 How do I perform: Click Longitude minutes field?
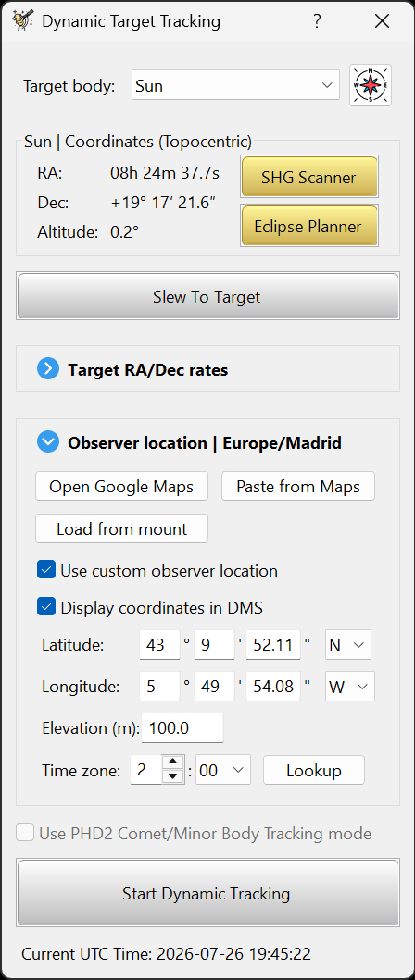[214, 687]
